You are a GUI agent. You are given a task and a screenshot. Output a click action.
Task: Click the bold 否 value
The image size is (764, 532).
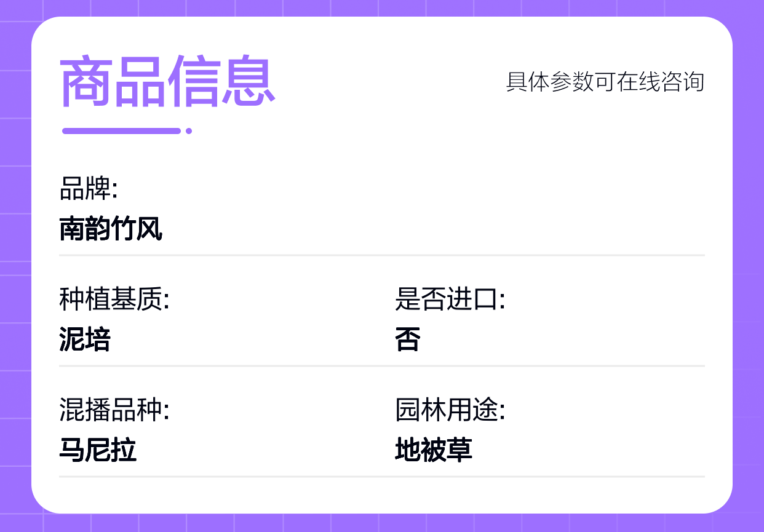point(407,339)
